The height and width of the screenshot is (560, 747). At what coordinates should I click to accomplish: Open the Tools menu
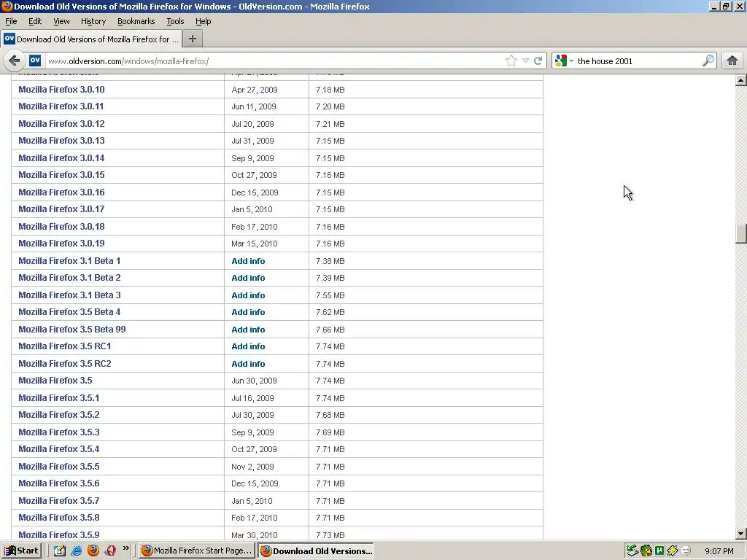tap(175, 21)
